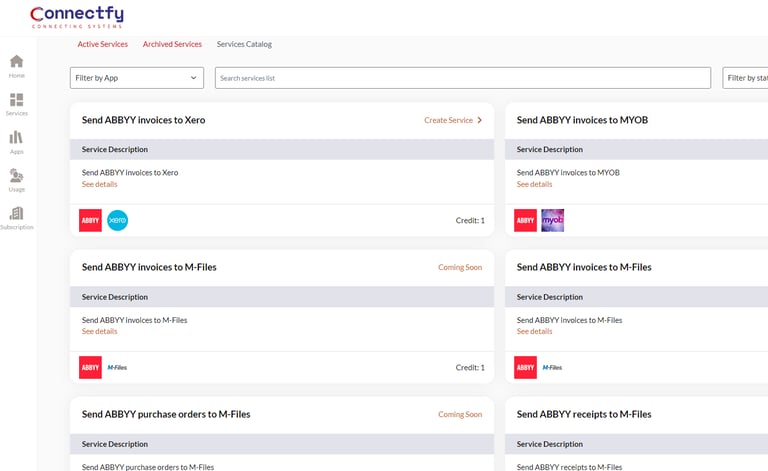768x471 pixels.
Task: Click the MYOB logo icon
Action: click(553, 220)
